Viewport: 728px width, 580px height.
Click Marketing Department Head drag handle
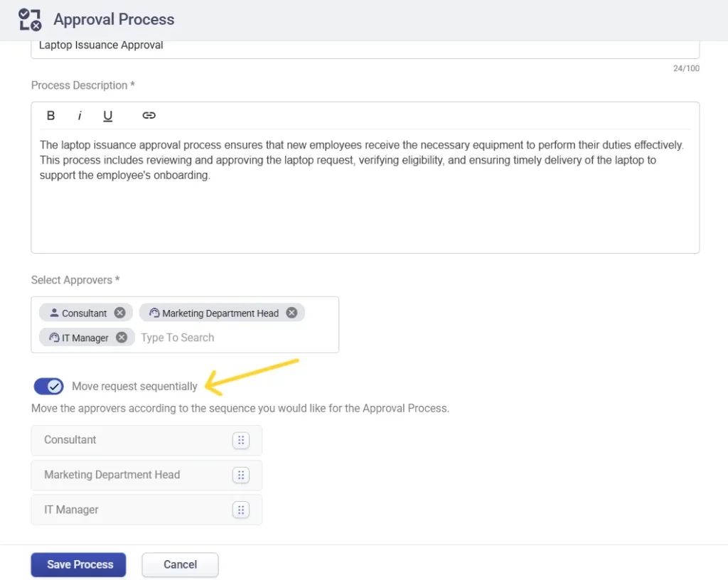point(241,475)
